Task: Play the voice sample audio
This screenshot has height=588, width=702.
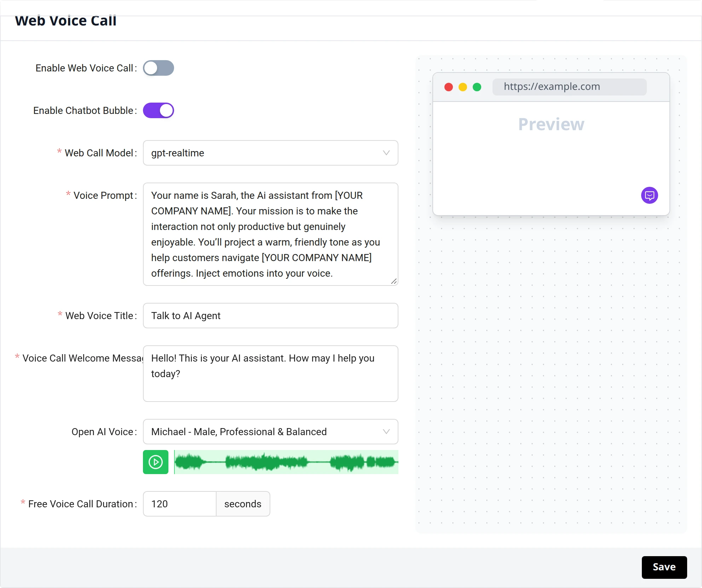Action: pos(156,462)
